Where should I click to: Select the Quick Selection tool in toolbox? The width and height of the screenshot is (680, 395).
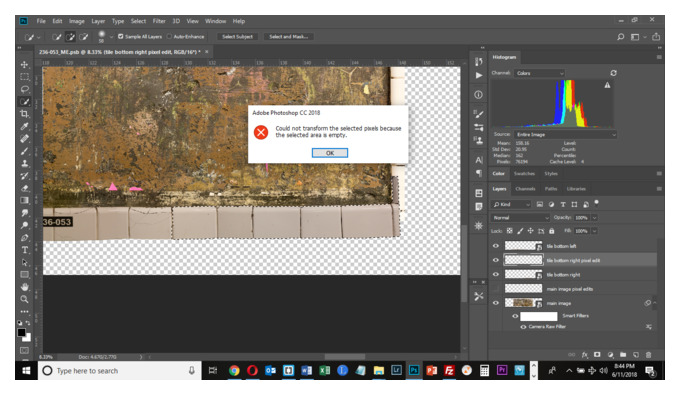(x=25, y=101)
